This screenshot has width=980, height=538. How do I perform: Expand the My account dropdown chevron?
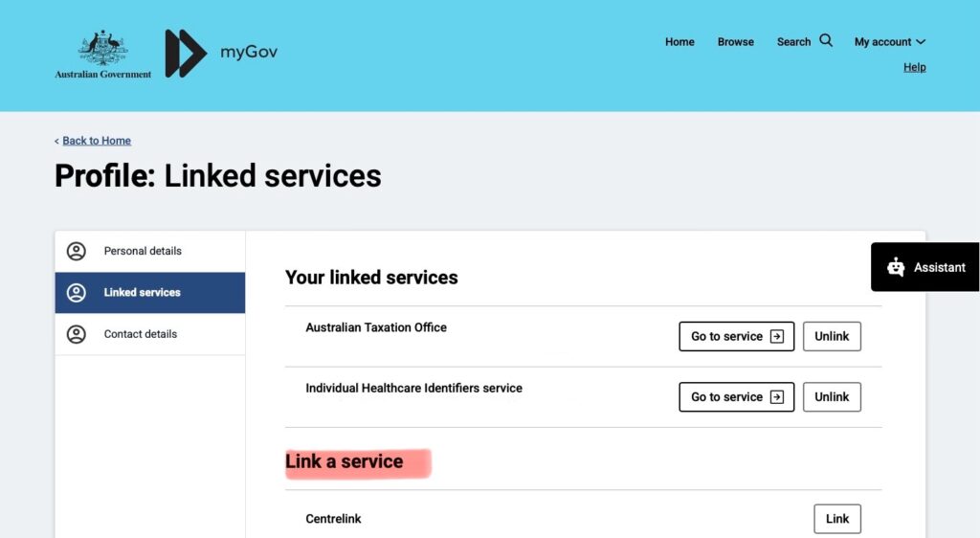[x=921, y=42]
